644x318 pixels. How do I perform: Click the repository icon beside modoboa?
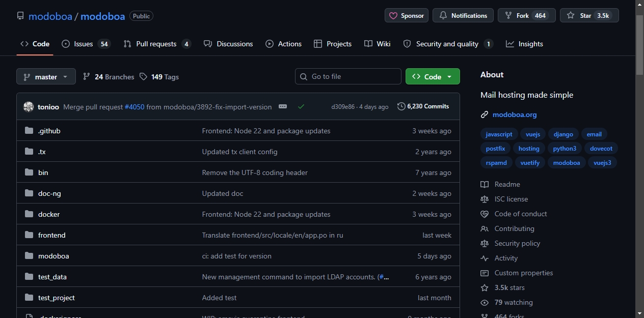tap(20, 16)
